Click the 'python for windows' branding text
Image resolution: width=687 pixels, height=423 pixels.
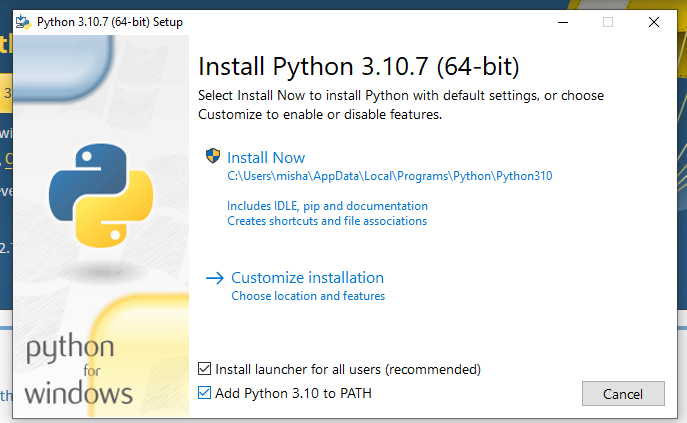(x=79, y=370)
